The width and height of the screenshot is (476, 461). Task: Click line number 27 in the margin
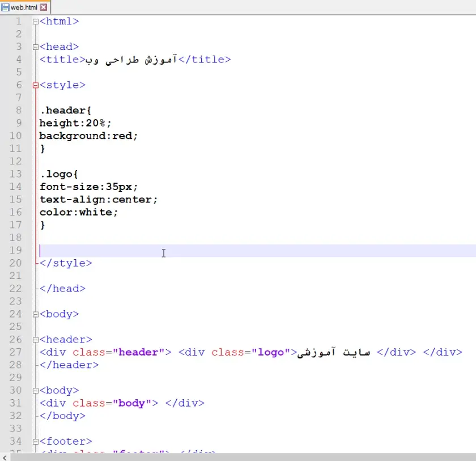[x=16, y=352]
